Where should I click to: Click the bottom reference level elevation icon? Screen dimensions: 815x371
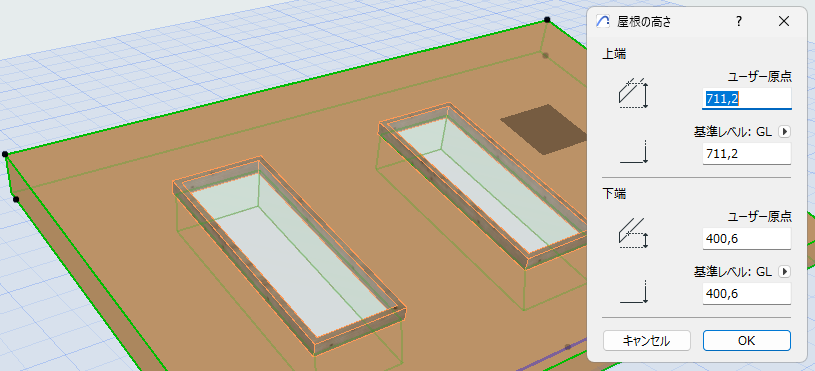point(634,292)
